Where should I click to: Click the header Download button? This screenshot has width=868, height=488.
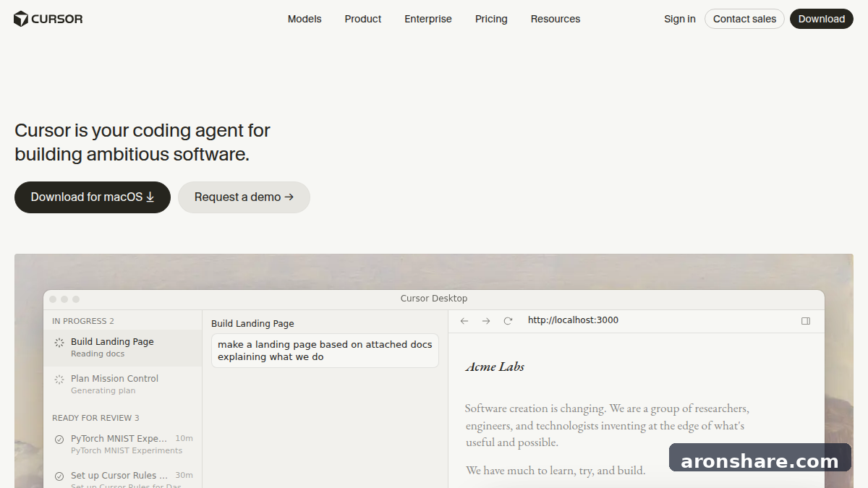(x=822, y=19)
